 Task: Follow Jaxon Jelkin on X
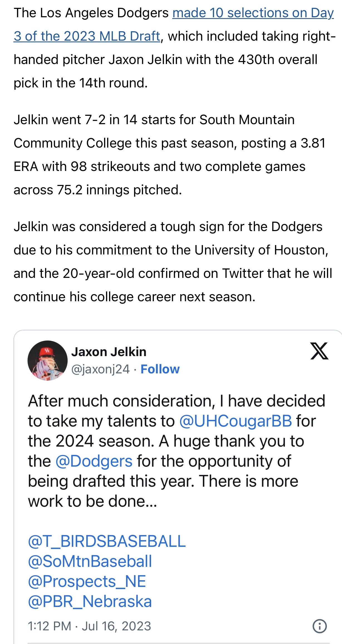pyautogui.click(x=160, y=369)
